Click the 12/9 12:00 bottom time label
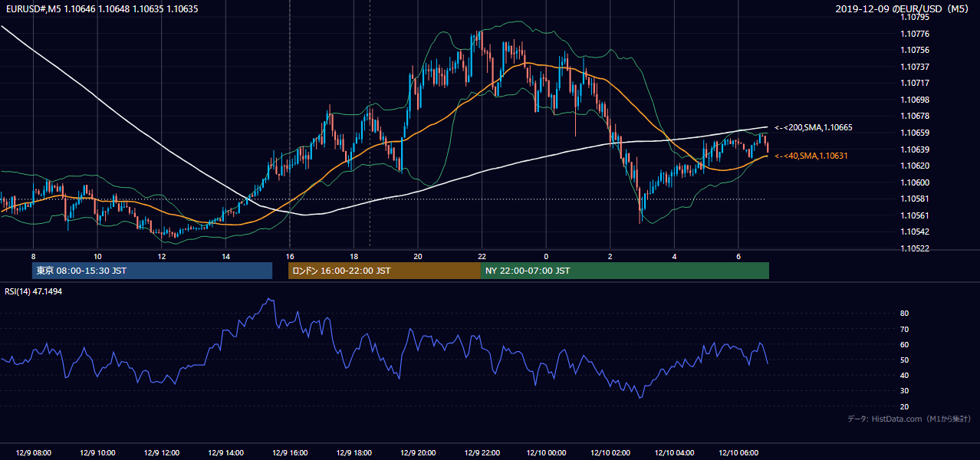This screenshot has width=980, height=460. pos(162,453)
